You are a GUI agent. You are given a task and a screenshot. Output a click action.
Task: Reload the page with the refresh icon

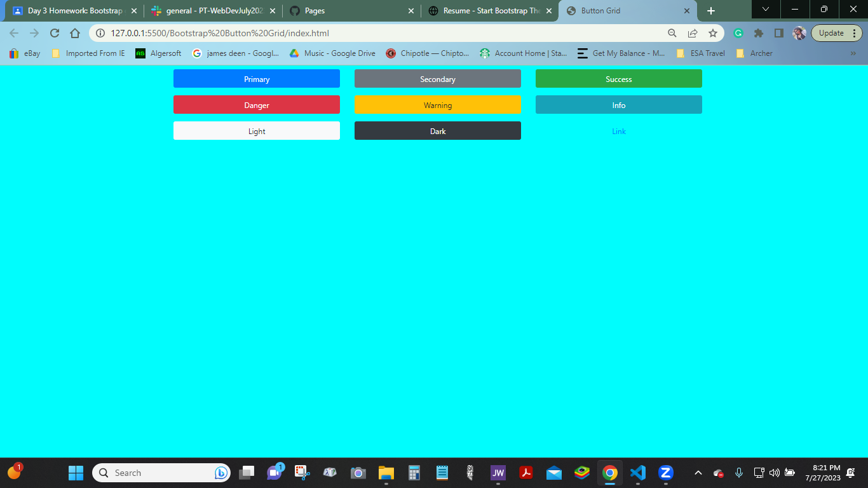click(x=55, y=33)
